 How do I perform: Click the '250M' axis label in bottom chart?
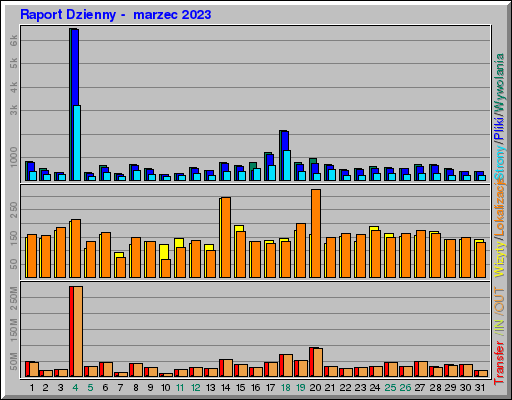(14, 298)
